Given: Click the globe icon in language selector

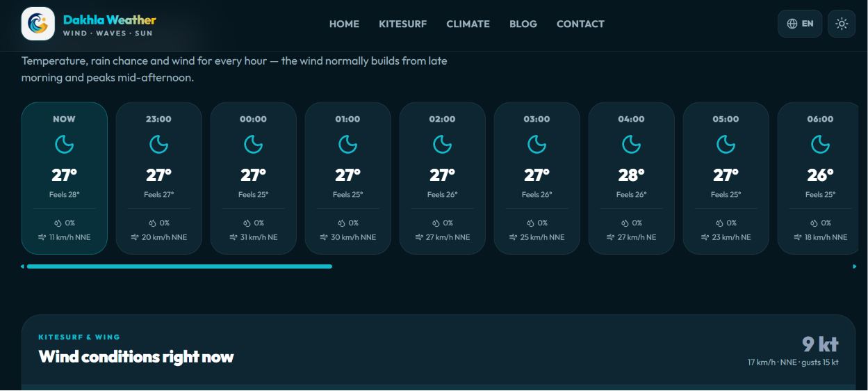Looking at the screenshot, I should (x=792, y=24).
